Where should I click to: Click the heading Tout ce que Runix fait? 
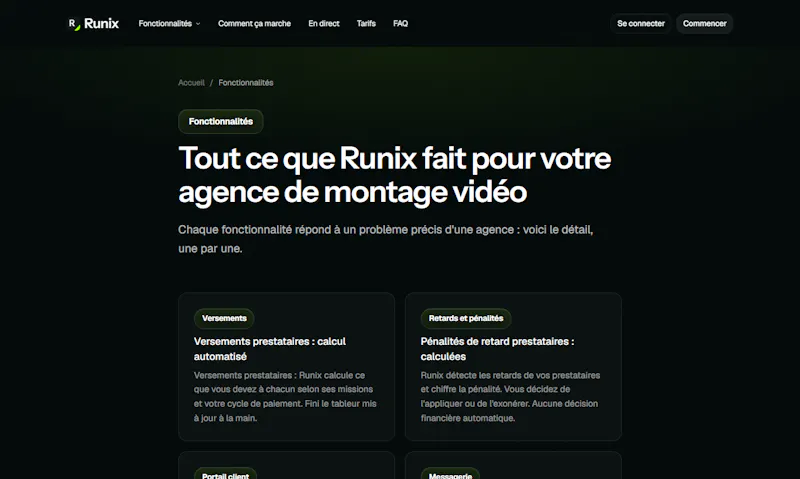tap(394, 175)
